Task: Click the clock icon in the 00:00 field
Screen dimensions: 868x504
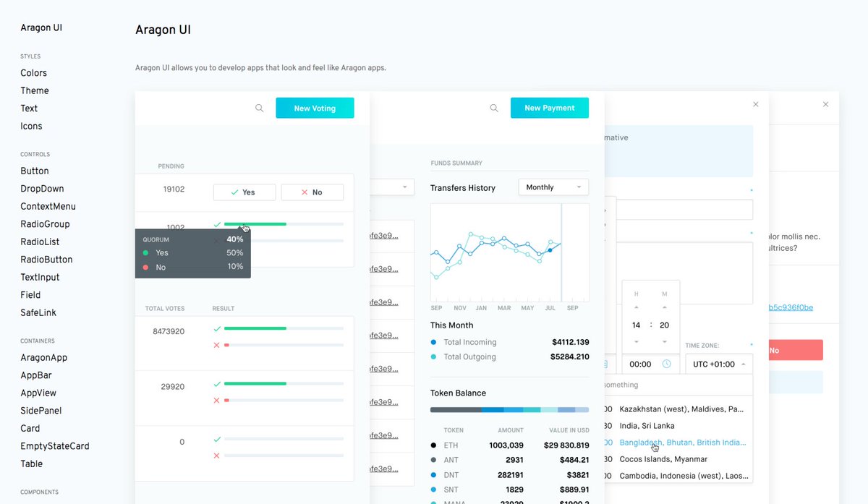Action: click(x=666, y=364)
